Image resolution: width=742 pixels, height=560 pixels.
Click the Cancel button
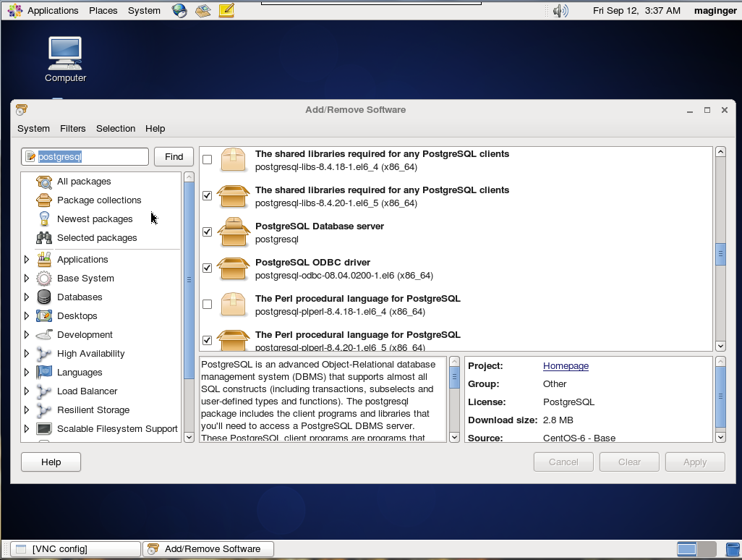coord(563,462)
